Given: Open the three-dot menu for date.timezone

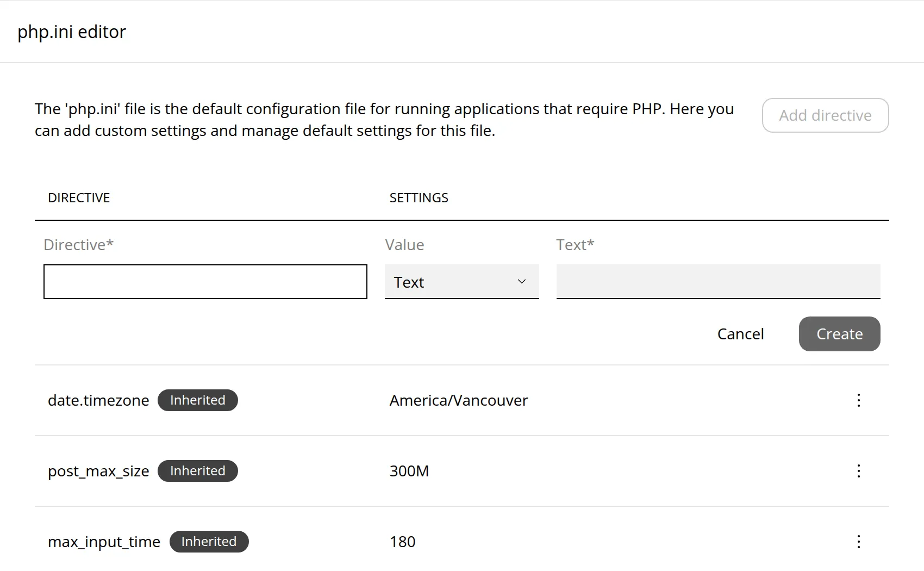Looking at the screenshot, I should [x=859, y=400].
